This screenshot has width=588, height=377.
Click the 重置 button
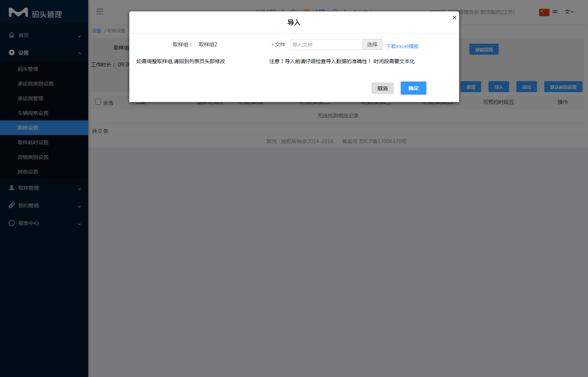470,87
